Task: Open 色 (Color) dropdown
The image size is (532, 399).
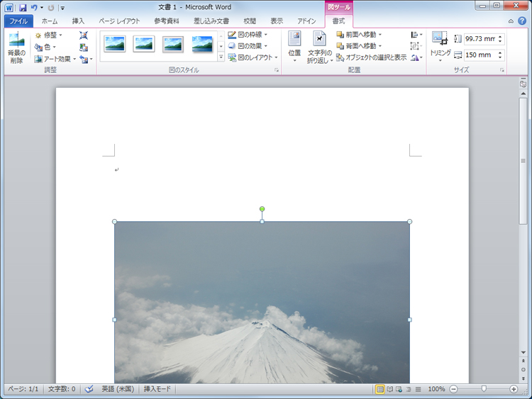Action: pos(45,47)
